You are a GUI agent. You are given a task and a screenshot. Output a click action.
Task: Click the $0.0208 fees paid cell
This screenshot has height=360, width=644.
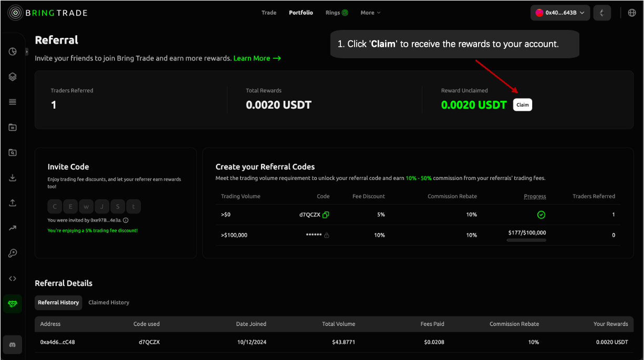pyautogui.click(x=433, y=342)
